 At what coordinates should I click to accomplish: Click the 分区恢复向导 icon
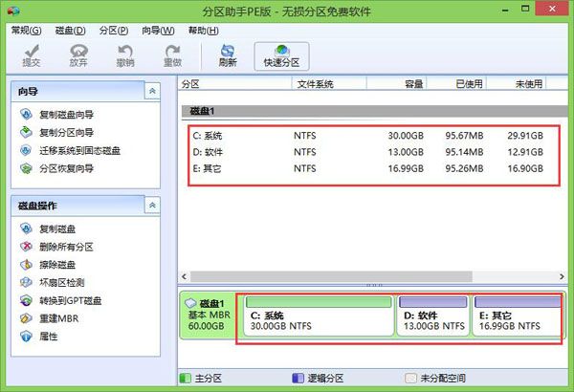pyautogui.click(x=26, y=168)
